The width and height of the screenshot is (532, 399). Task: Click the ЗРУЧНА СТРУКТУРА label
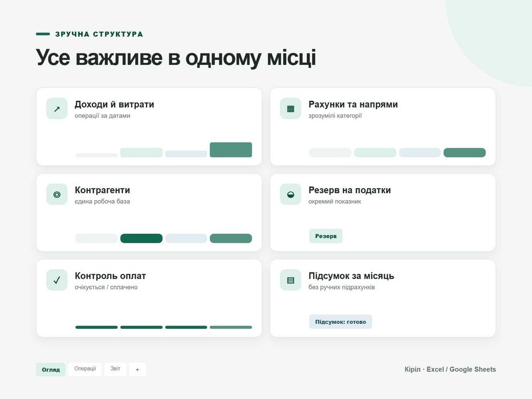(99, 34)
